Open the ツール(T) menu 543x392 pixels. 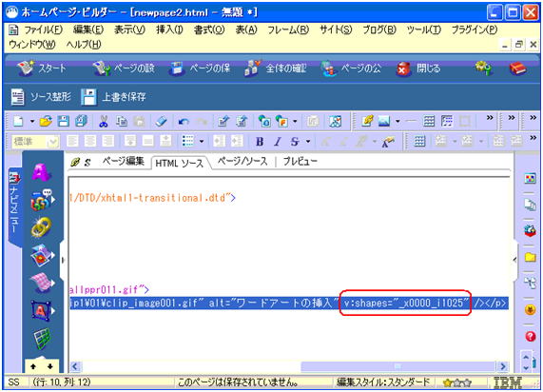[x=423, y=29]
